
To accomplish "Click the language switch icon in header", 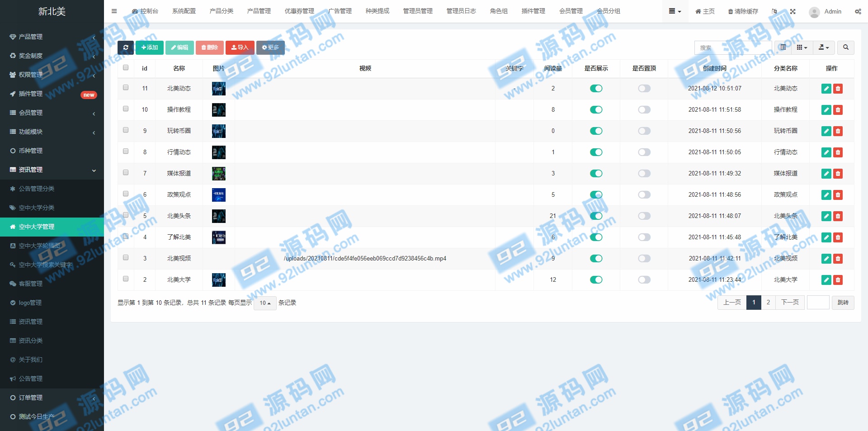I will (774, 11).
